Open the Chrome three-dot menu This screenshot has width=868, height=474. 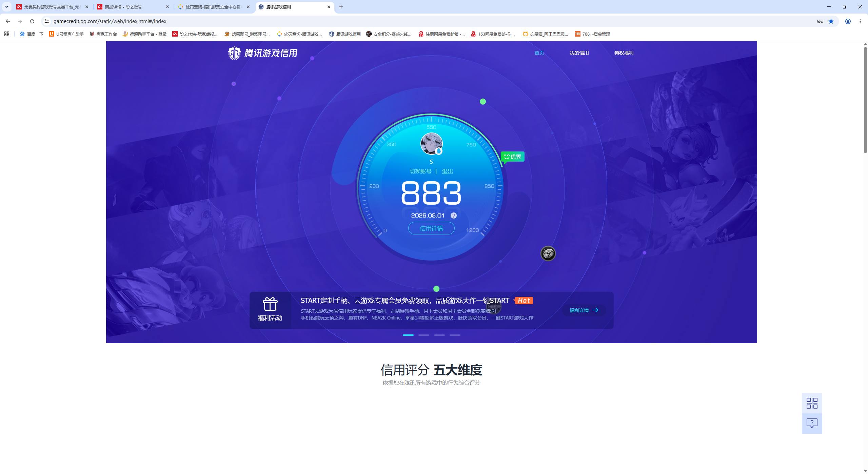point(860,21)
